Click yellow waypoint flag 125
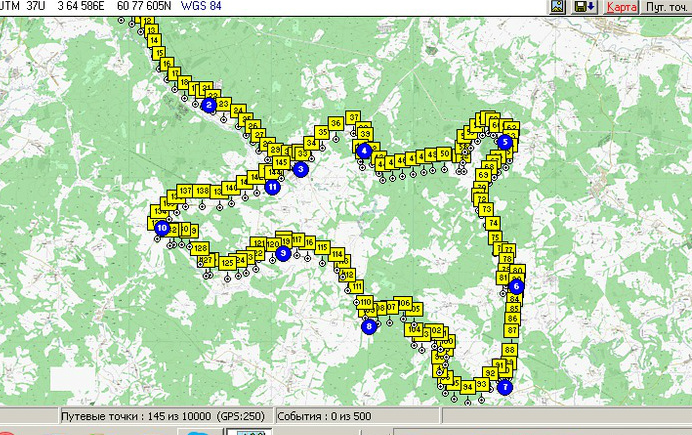Viewport: 692px width, 435px height. coord(227,263)
